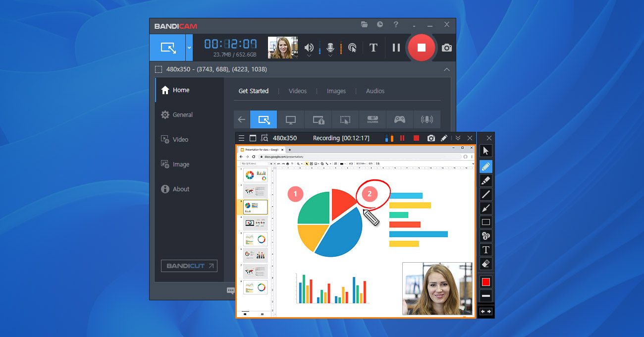Open the Video settings section
Viewport: 644px width, 337px height.
pos(189,140)
